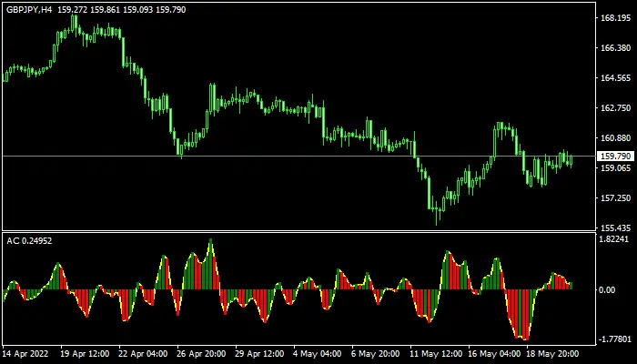Image resolution: width=637 pixels, height=364 pixels.
Task: Click the 14 Apr 2022 date label
Action: (x=25, y=353)
